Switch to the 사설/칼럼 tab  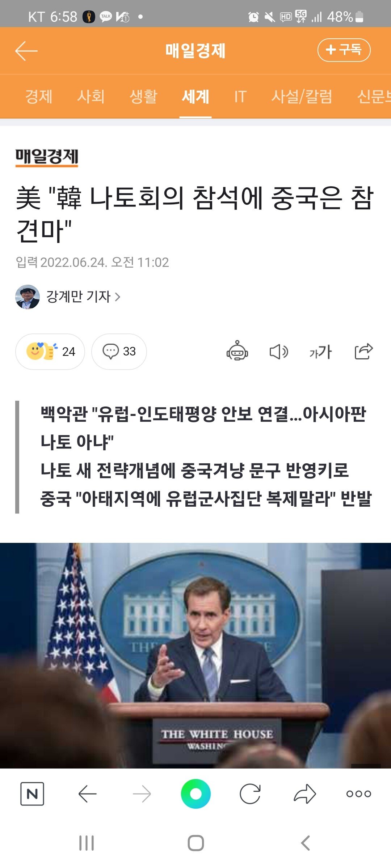[x=302, y=97]
